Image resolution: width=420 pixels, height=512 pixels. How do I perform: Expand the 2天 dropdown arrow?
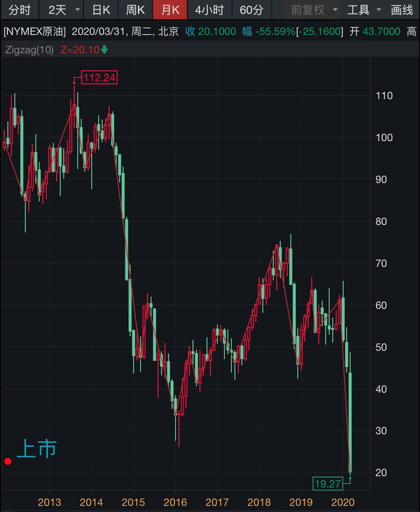pos(77,10)
